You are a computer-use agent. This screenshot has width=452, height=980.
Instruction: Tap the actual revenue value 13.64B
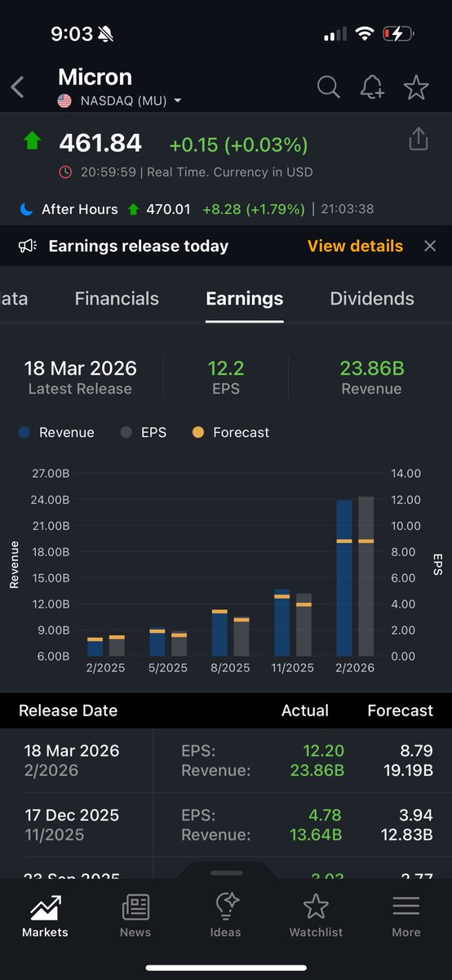[x=317, y=835]
